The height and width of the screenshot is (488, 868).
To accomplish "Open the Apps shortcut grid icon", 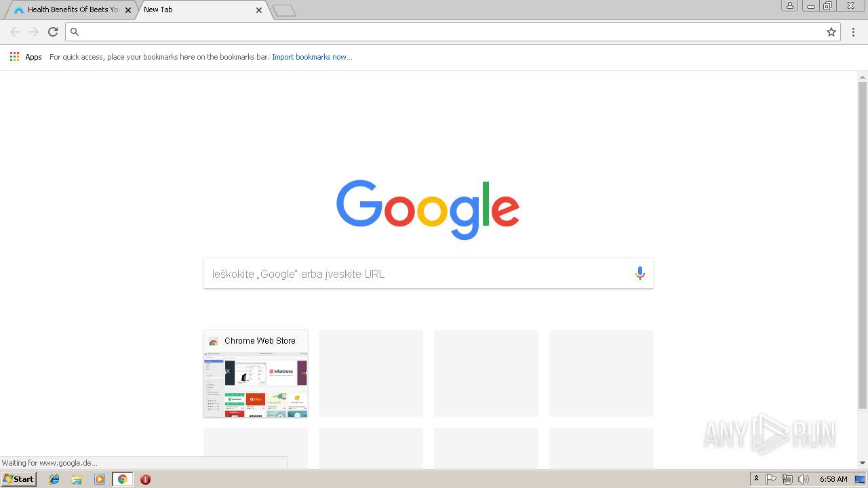I will coord(14,57).
